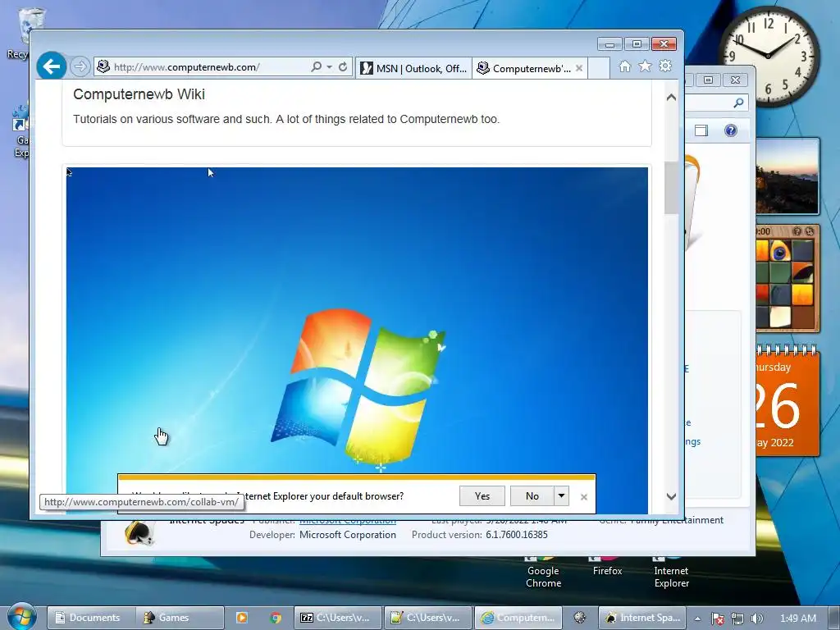Switch to Computernewb IE taskbar button
This screenshot has height=630, width=840.
coord(518,618)
